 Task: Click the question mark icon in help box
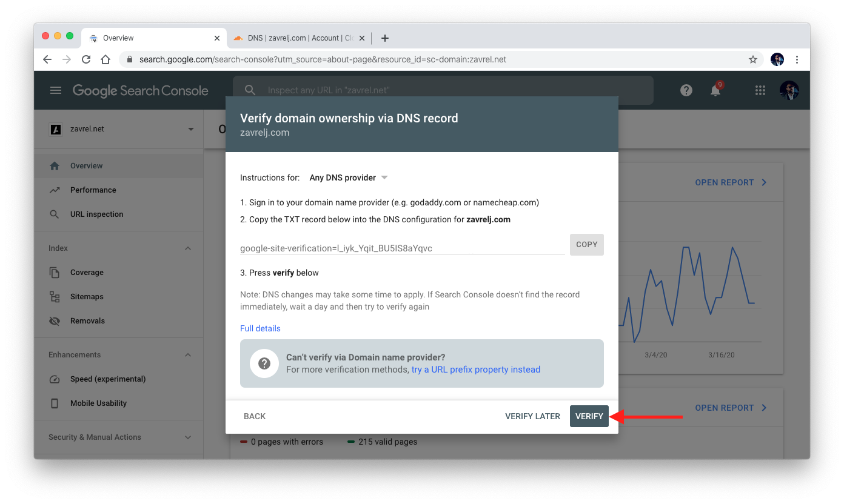pyautogui.click(x=264, y=363)
